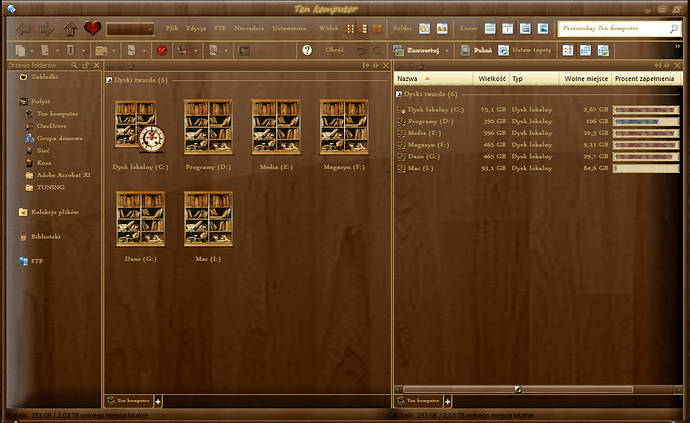Click the red round toolbar icon

pyautogui.click(x=162, y=50)
